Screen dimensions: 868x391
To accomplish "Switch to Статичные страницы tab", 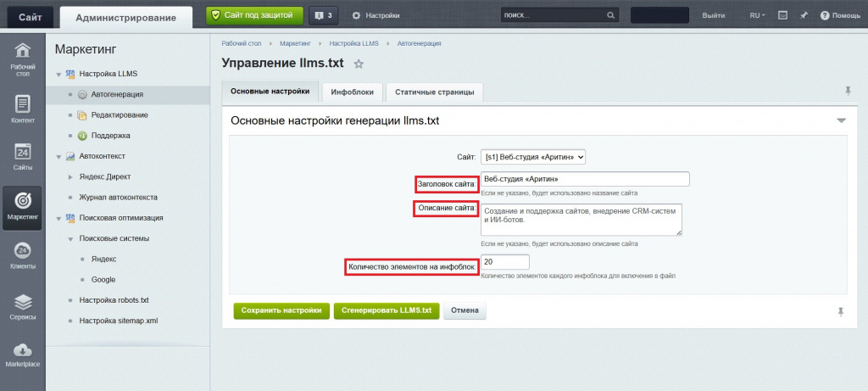I will pos(435,92).
